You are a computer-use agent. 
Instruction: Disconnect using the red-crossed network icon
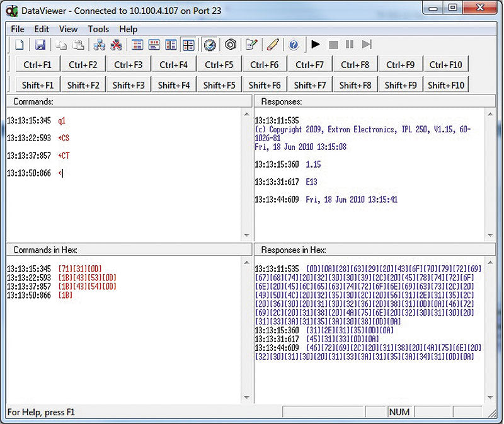117,45
